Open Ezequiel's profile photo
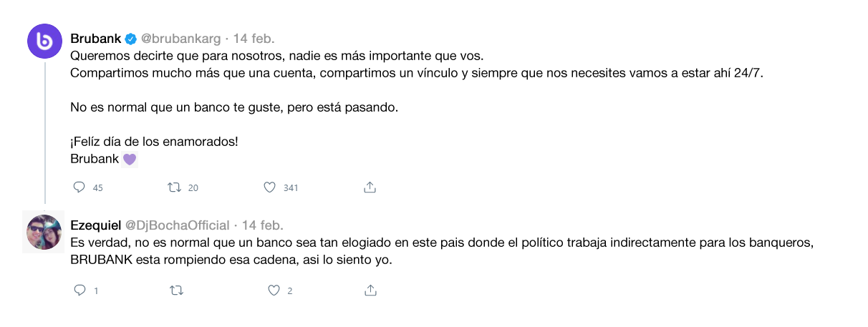Image resolution: width=868 pixels, height=327 pixels. click(44, 232)
